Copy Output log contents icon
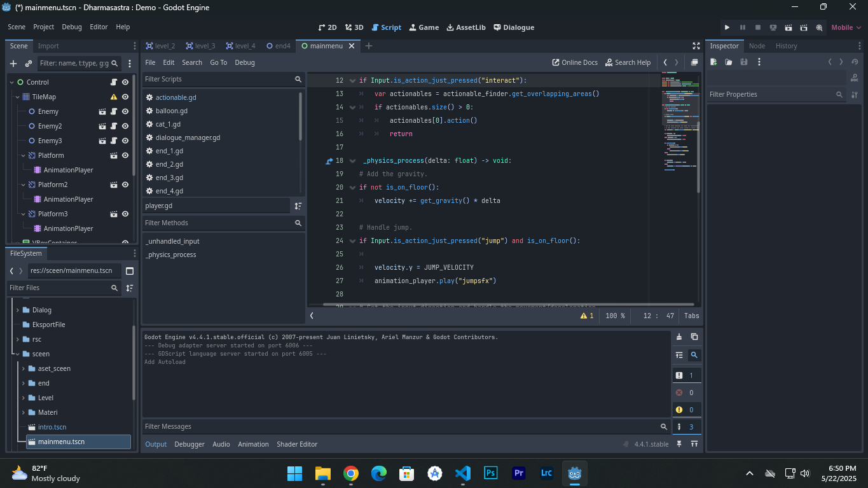868x488 pixels. click(x=694, y=337)
